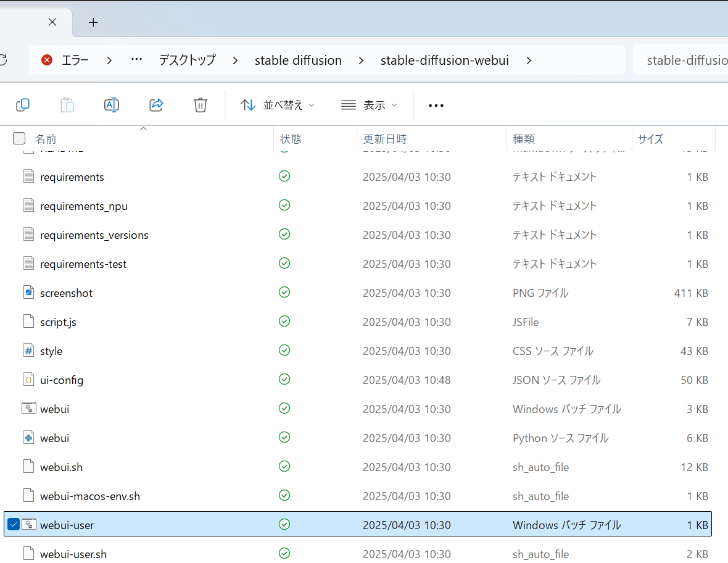Select the requirements_npu file icon
728x563 pixels.
29,205
